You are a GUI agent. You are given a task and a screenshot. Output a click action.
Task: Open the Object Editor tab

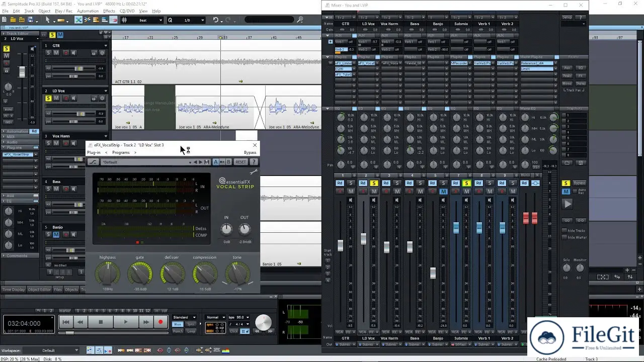click(x=39, y=290)
